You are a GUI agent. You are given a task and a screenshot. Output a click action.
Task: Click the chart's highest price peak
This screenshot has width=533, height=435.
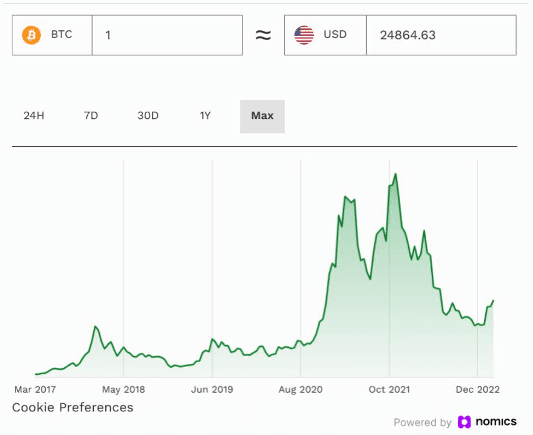click(395, 174)
